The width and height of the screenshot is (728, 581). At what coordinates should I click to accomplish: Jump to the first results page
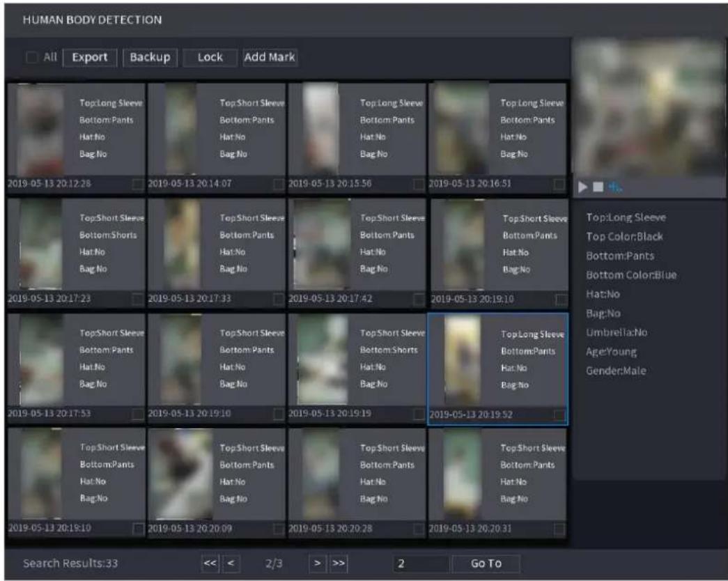tap(210, 564)
